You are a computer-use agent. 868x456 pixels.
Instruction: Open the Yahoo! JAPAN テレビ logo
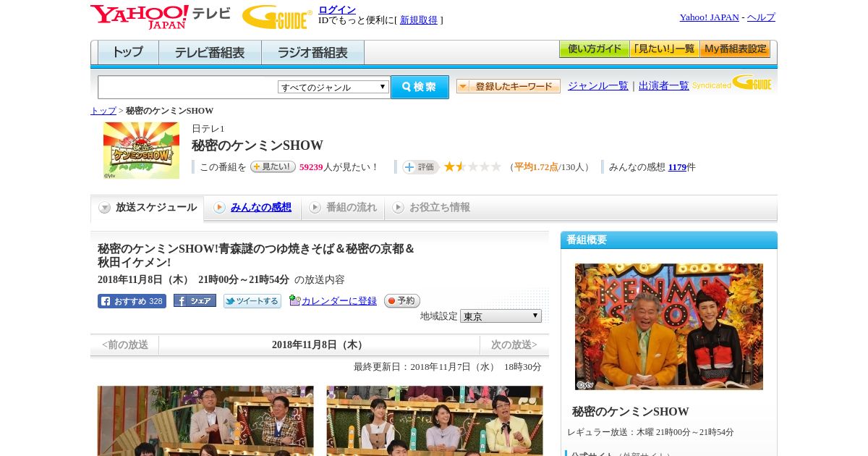click(161, 17)
